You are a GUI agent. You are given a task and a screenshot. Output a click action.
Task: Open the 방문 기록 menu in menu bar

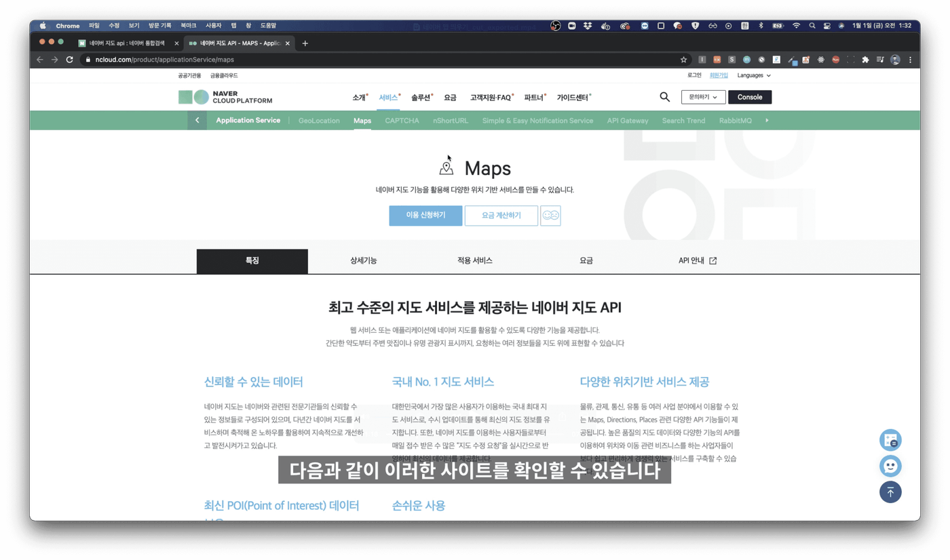tap(160, 26)
